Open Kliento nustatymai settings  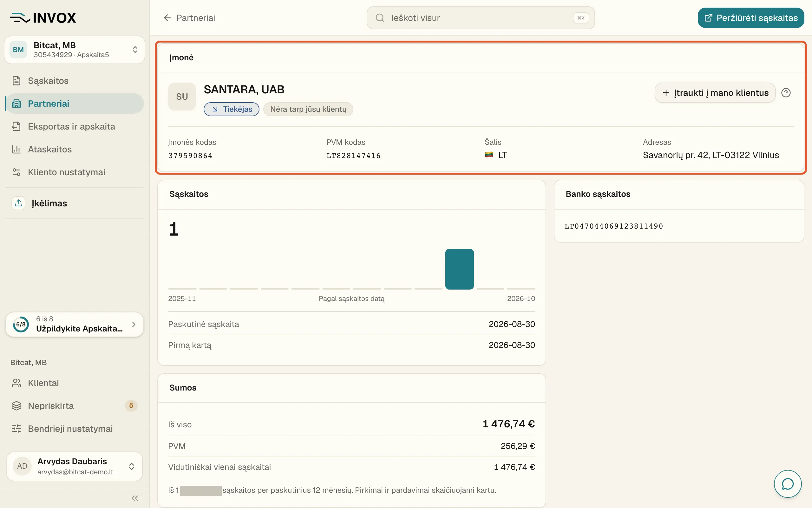click(75, 172)
